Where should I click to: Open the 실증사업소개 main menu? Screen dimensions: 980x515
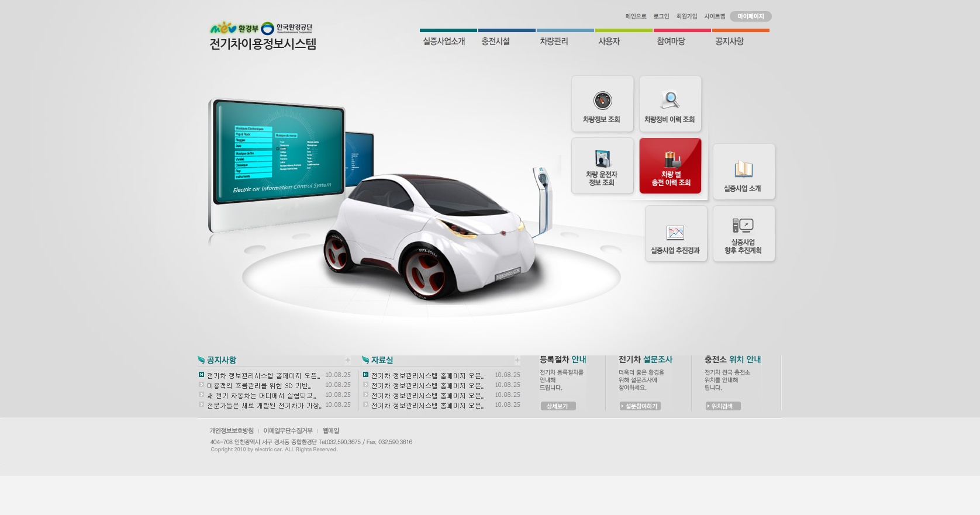(444, 42)
